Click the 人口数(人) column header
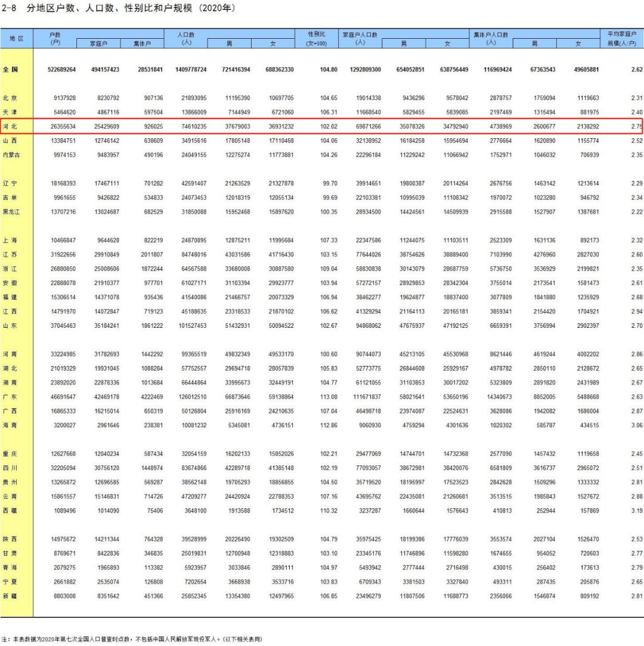This screenshot has height=646, width=644. (x=186, y=38)
